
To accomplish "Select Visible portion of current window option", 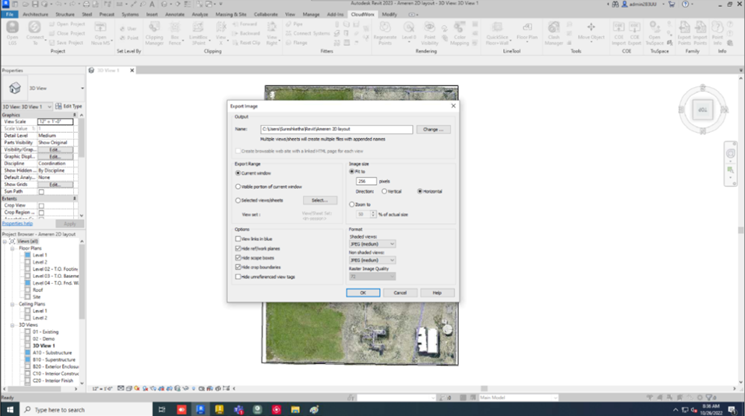I will tap(238, 187).
